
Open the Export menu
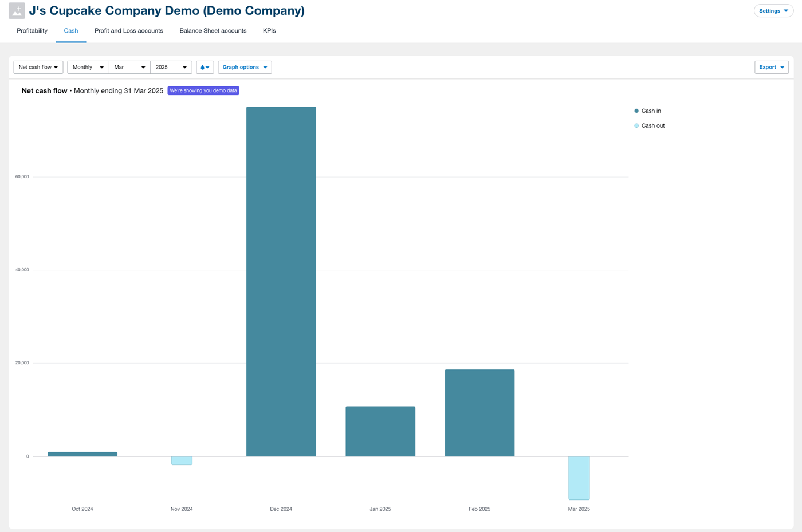[x=770, y=67]
